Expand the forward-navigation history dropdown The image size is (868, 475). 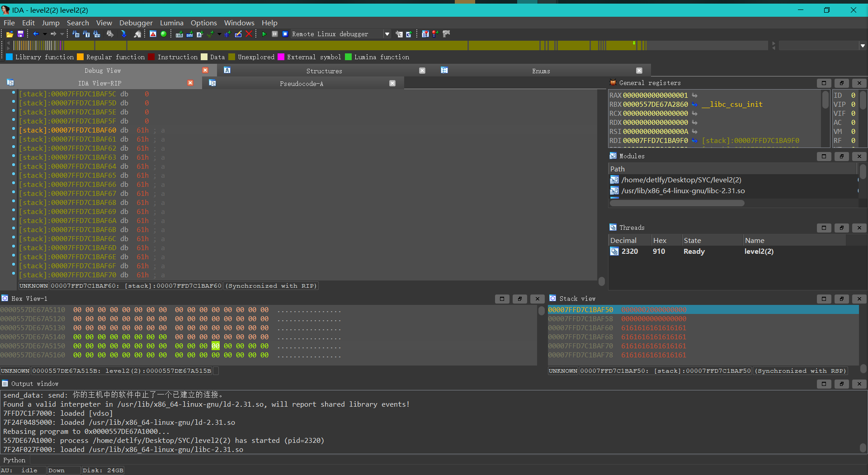click(x=62, y=34)
